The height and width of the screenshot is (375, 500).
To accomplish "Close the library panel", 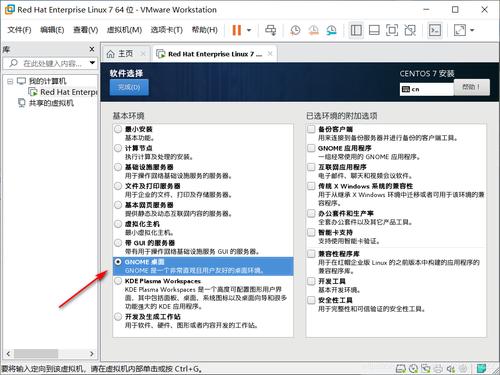I will click(x=92, y=49).
